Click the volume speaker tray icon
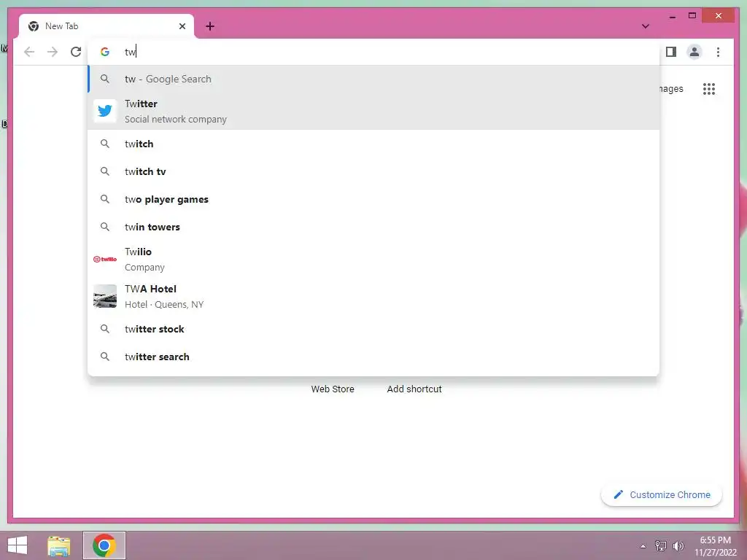The width and height of the screenshot is (747, 560). (x=678, y=545)
